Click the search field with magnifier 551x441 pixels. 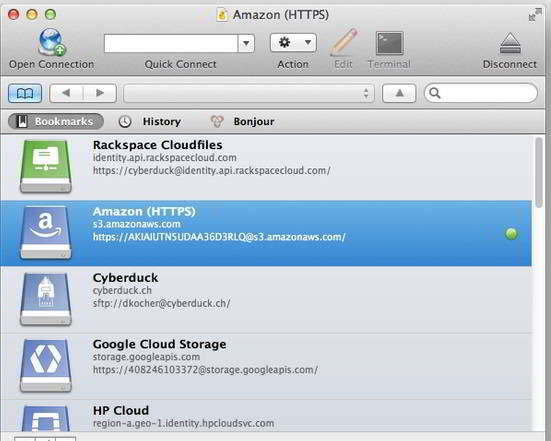click(x=481, y=93)
